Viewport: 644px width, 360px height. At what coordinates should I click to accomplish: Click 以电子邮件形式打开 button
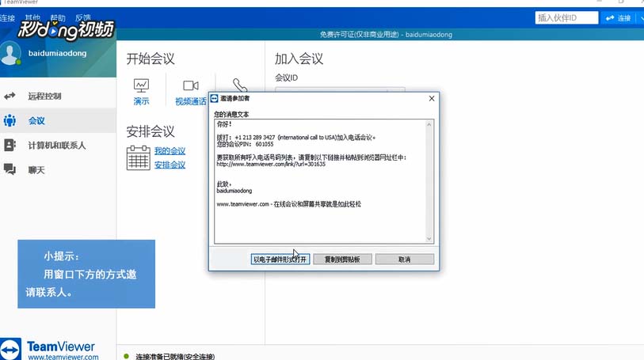(280, 260)
